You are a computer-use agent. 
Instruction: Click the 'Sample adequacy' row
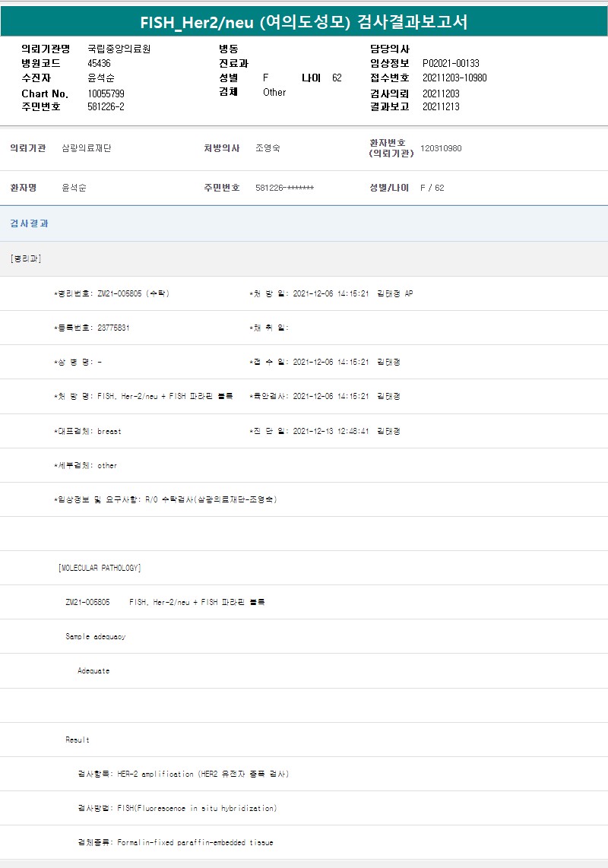(x=96, y=637)
